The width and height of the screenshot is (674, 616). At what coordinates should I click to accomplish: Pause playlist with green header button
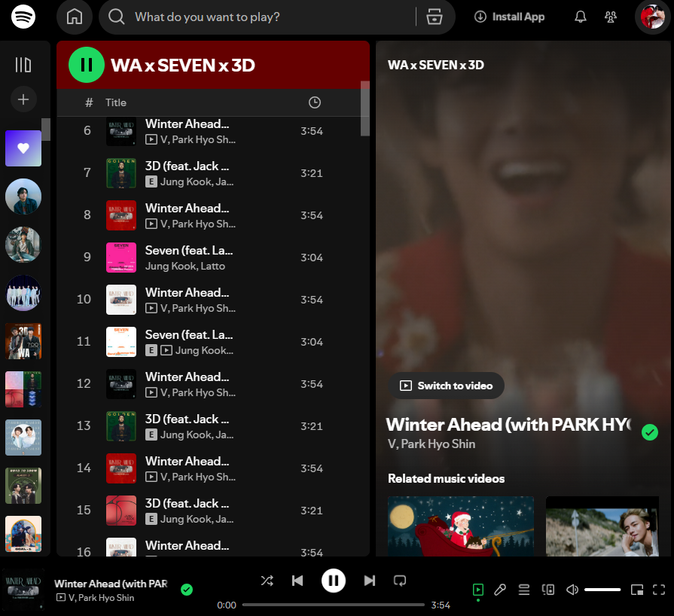pos(87,65)
